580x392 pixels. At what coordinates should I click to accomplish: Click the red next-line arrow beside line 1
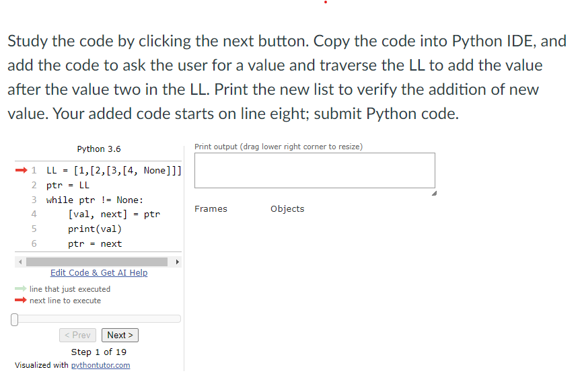point(22,170)
